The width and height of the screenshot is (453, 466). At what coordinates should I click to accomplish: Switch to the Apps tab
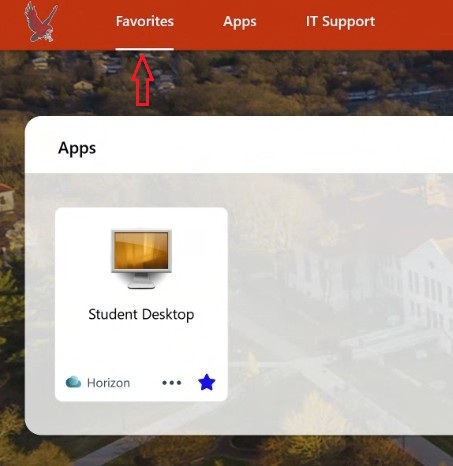tap(240, 22)
